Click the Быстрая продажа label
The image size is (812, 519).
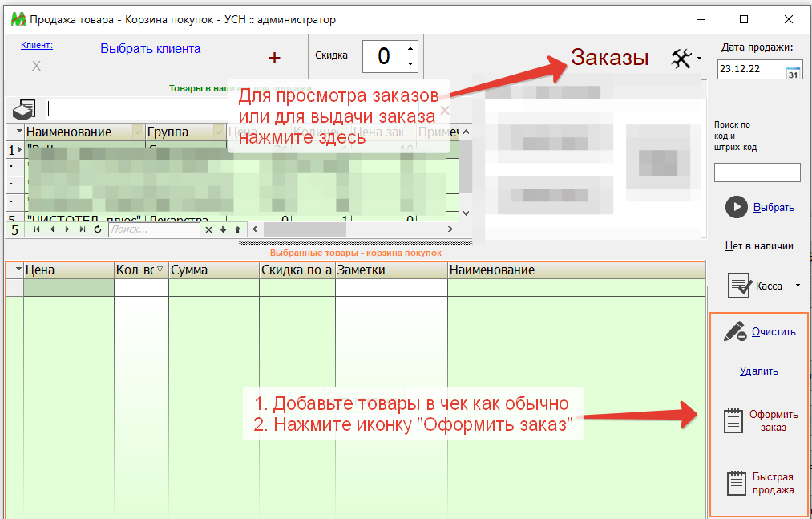(x=774, y=483)
